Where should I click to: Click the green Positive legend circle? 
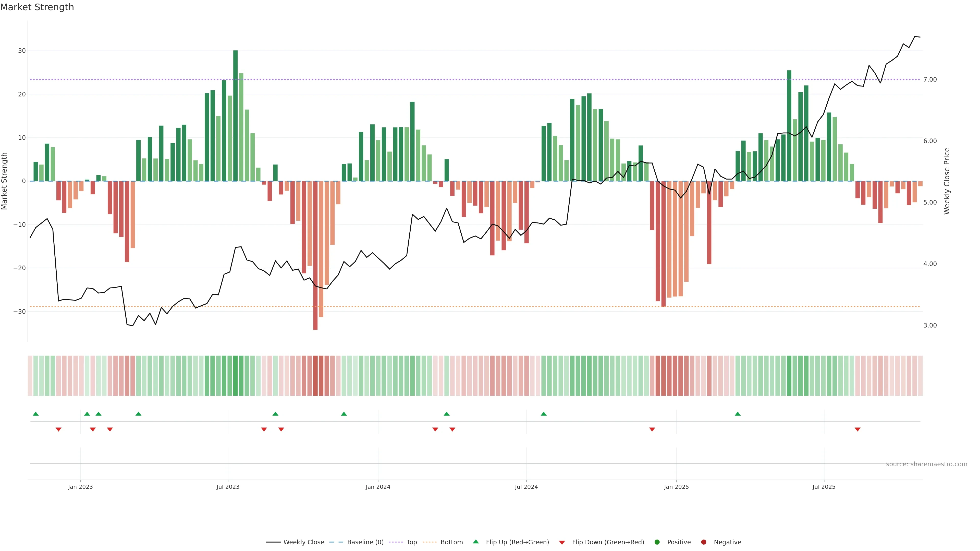point(657,542)
